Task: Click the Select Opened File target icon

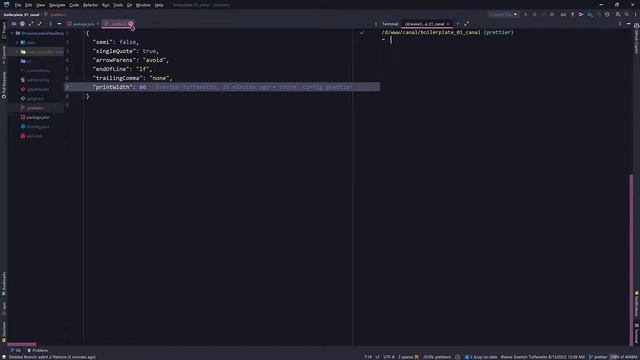Action: [x=22, y=24]
